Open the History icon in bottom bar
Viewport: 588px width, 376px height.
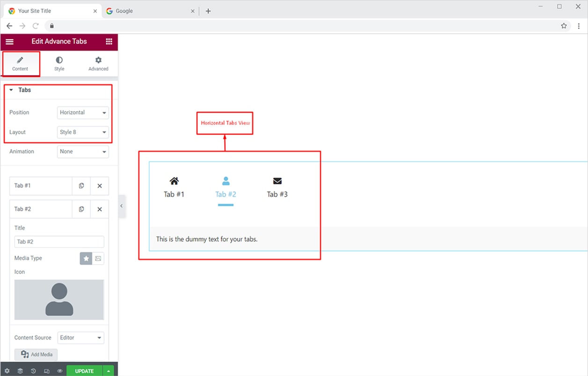pyautogui.click(x=33, y=371)
